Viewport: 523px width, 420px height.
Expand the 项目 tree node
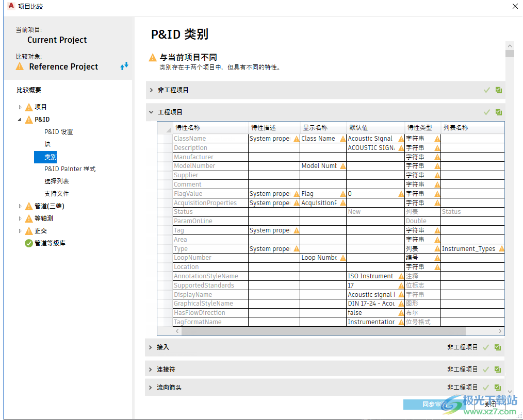coord(20,107)
